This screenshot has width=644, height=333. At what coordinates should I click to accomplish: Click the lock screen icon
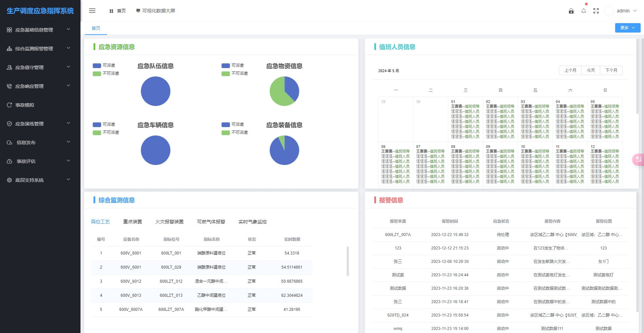(x=571, y=11)
